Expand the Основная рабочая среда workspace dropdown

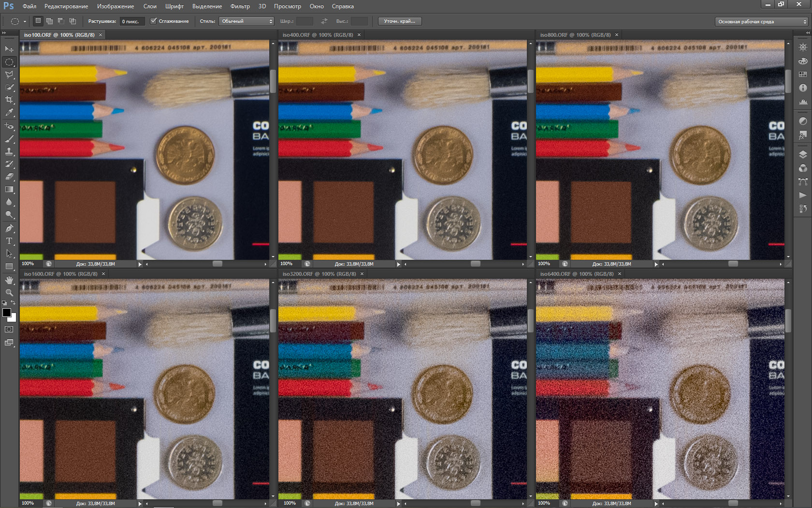tap(761, 22)
